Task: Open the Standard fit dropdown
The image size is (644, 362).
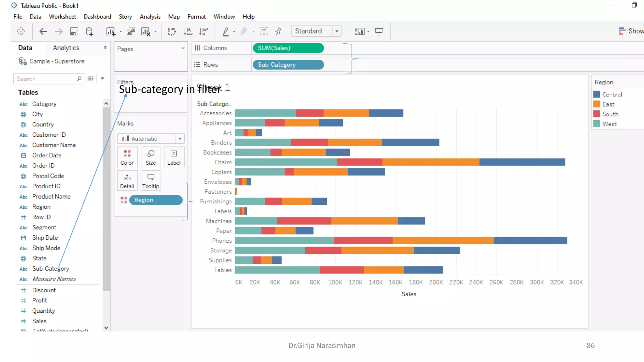Action: pos(337,31)
